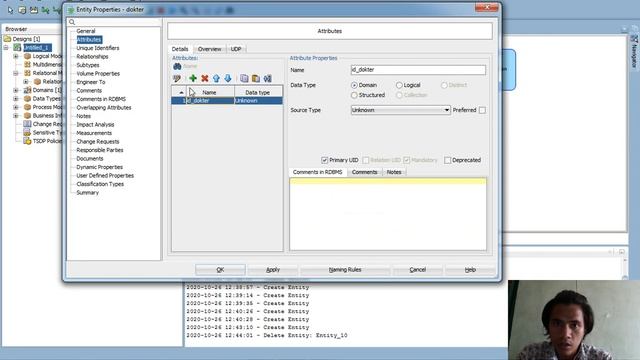Collapse the Relational Models tree node
This screenshot has width=640, height=360.
click(x=16, y=73)
